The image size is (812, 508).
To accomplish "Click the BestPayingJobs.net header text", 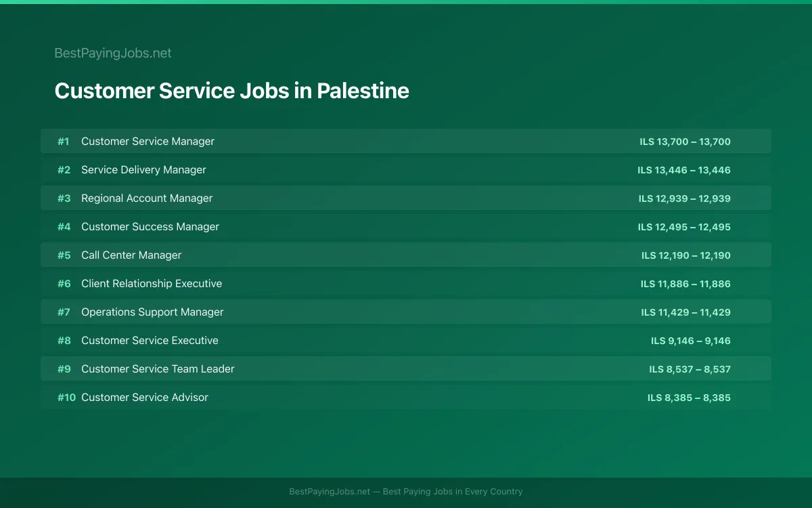I will point(113,53).
